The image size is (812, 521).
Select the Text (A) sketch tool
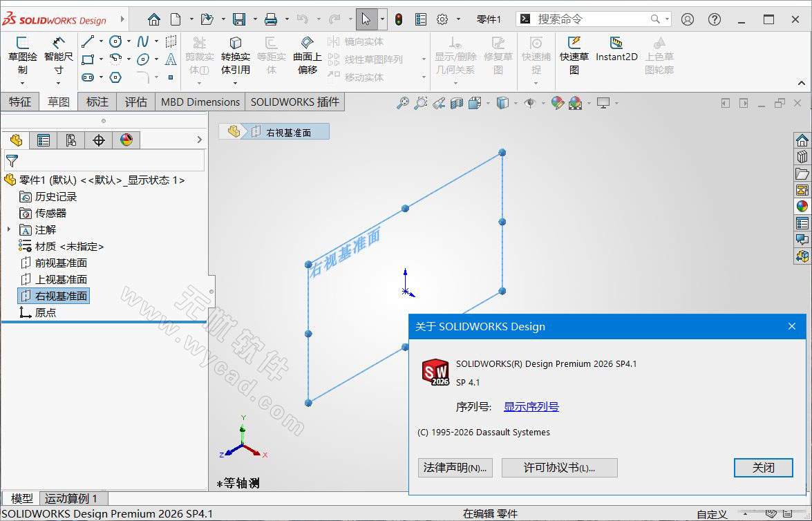click(171, 59)
